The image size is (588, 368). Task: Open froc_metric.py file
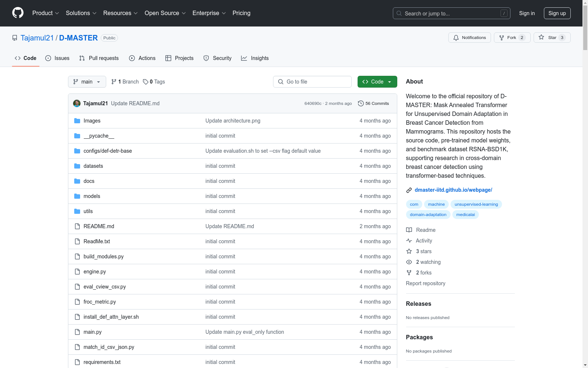(100, 302)
